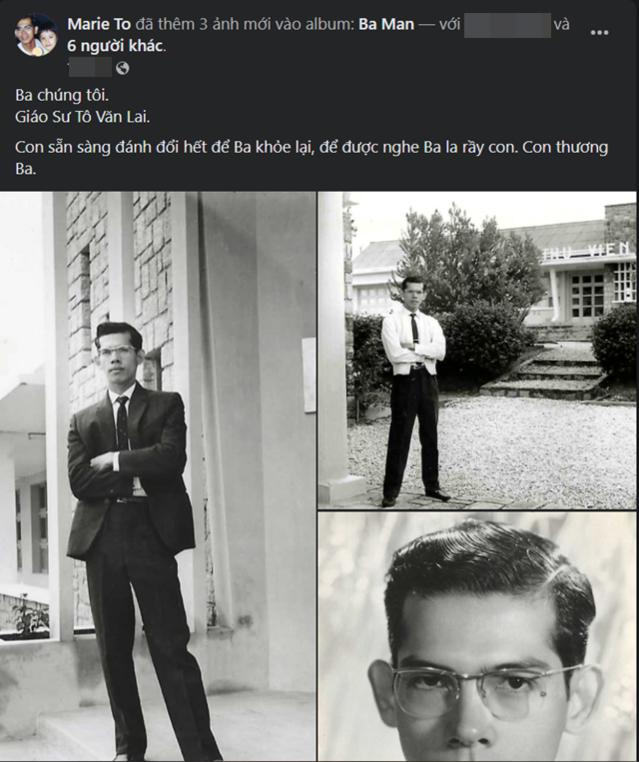Select the text Giáo Sư Tô Văn Lai
This screenshot has width=639, height=762.
82,117
